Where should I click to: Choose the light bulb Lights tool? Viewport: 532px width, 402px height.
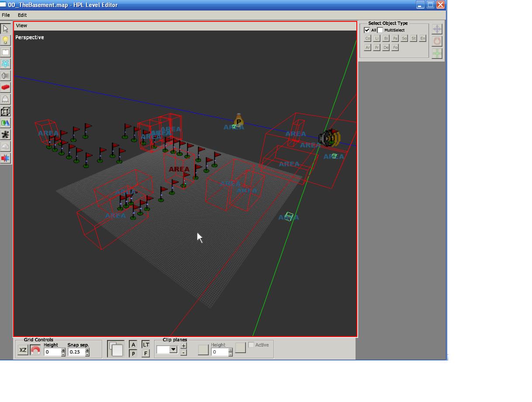[5, 41]
